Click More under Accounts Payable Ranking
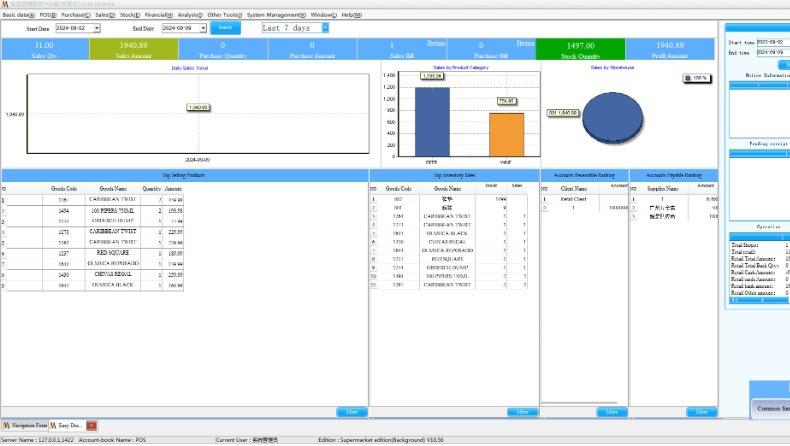The image size is (790, 446). click(701, 412)
